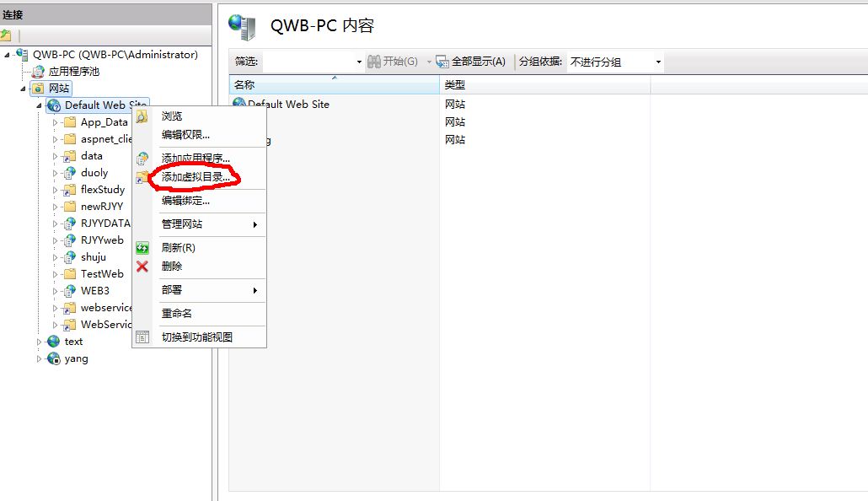Click the newRJYY folder icon
Screen dimensions: 868x501
(x=70, y=207)
